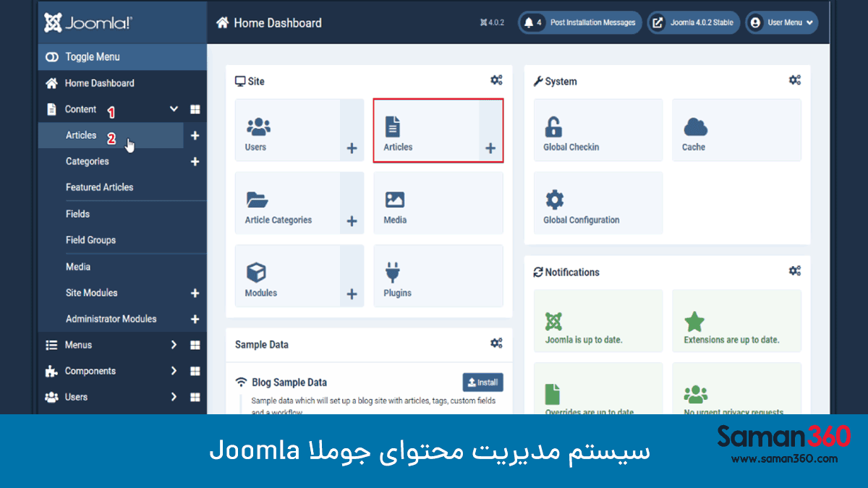
Task: Expand the Menus sidebar chevron
Action: pos(174,345)
